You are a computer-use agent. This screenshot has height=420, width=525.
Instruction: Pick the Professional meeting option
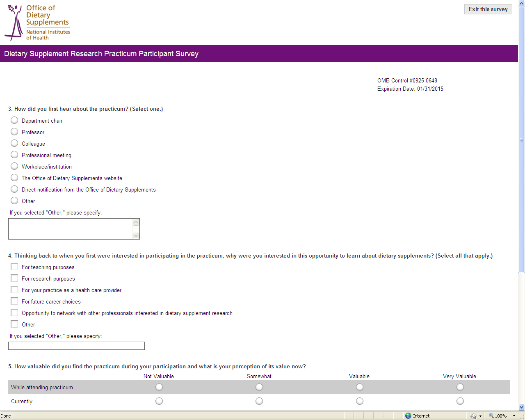(14, 155)
